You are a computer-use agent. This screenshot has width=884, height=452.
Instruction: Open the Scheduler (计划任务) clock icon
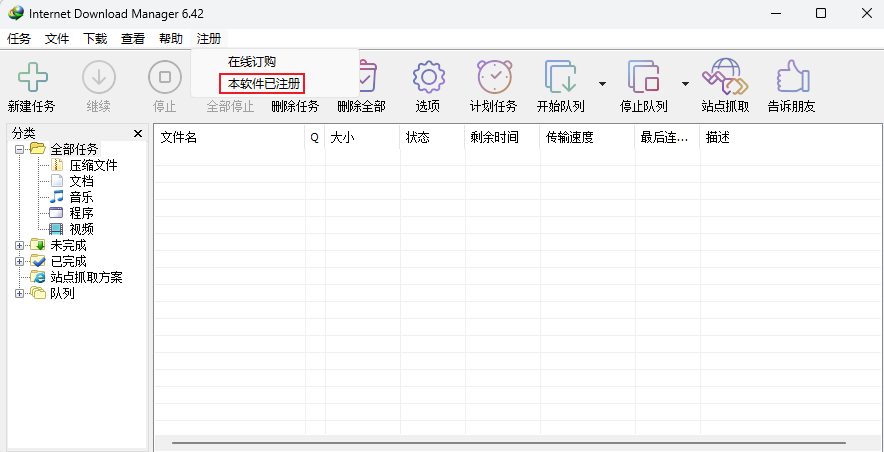point(494,77)
